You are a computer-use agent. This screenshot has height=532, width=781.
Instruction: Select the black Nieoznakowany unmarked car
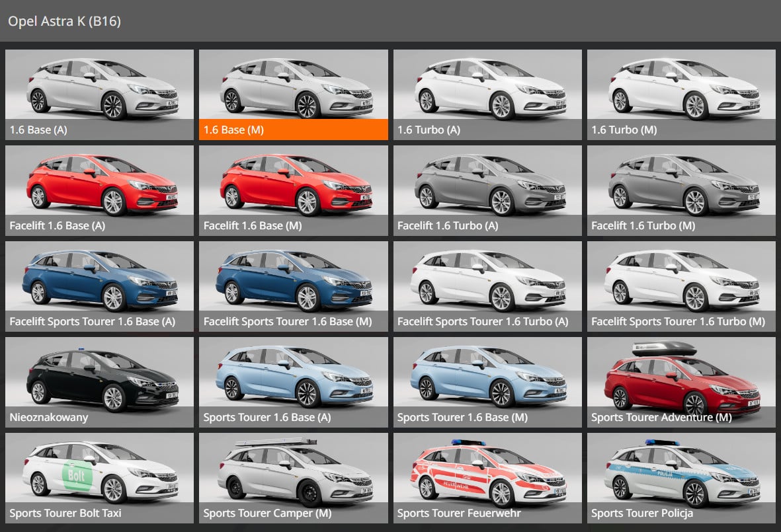(x=99, y=382)
